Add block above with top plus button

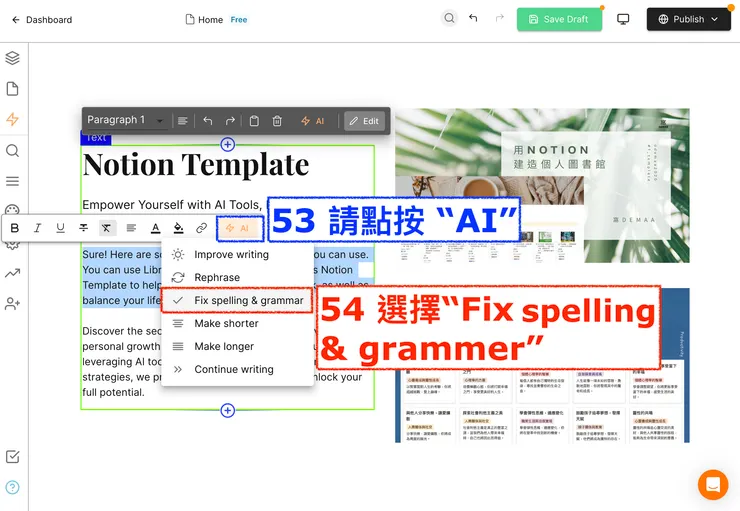click(x=228, y=144)
